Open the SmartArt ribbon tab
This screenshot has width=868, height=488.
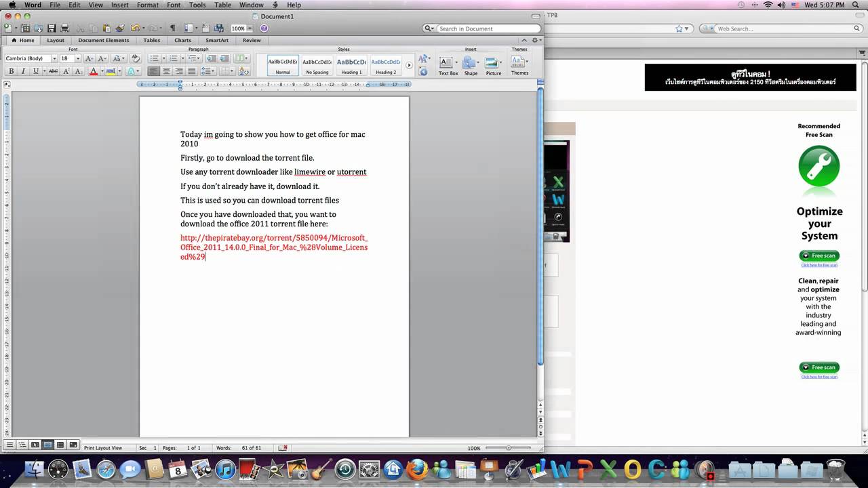click(x=217, y=40)
